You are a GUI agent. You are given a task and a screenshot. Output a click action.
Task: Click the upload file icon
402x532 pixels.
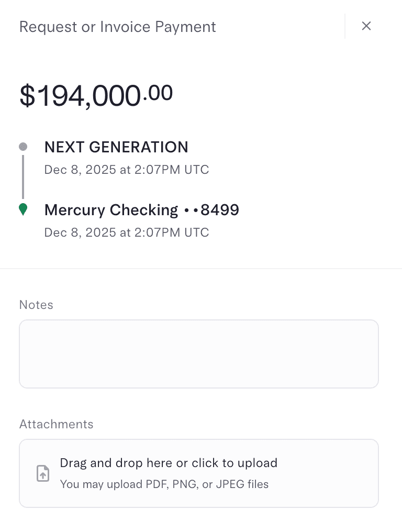coord(43,473)
